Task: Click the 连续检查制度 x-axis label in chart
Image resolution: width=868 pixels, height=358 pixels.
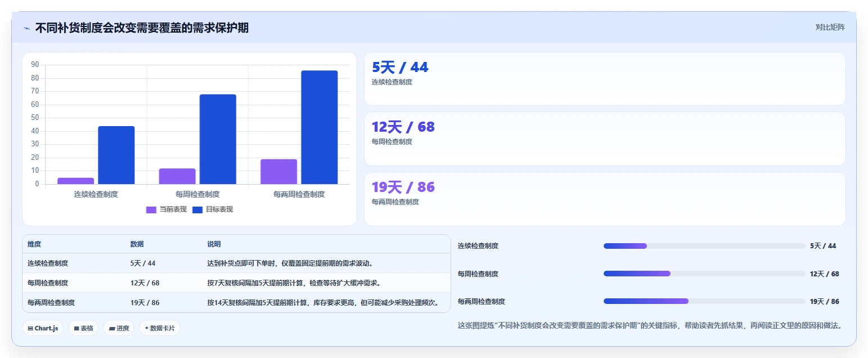Action: pyautogui.click(x=96, y=194)
